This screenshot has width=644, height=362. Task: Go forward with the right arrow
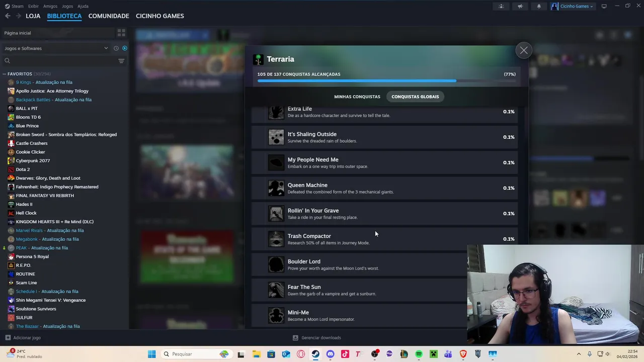[19, 16]
